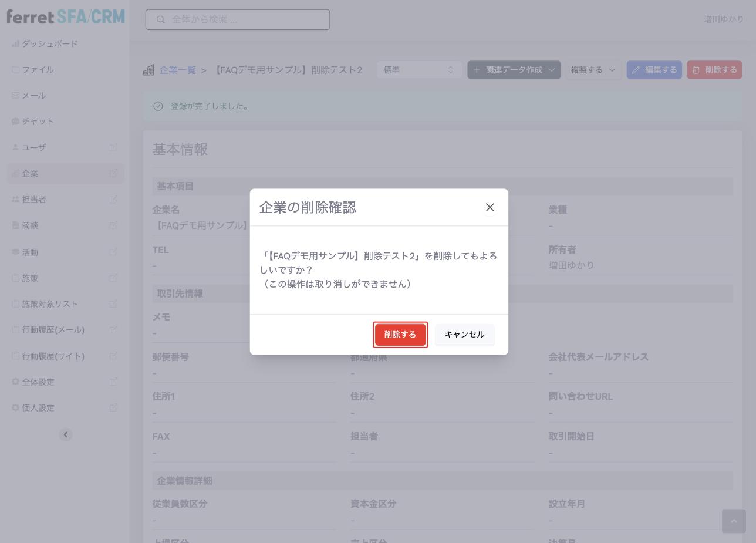The image size is (756, 543).
Task: Confirm deletion with the red 削除する button
Action: tap(400, 335)
